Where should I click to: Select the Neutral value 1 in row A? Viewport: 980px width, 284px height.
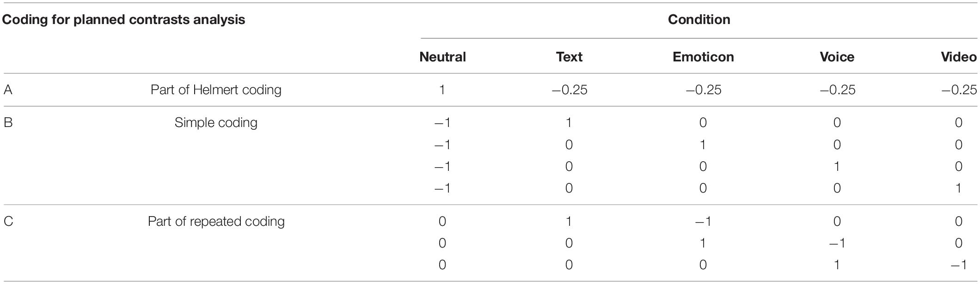[x=442, y=90]
